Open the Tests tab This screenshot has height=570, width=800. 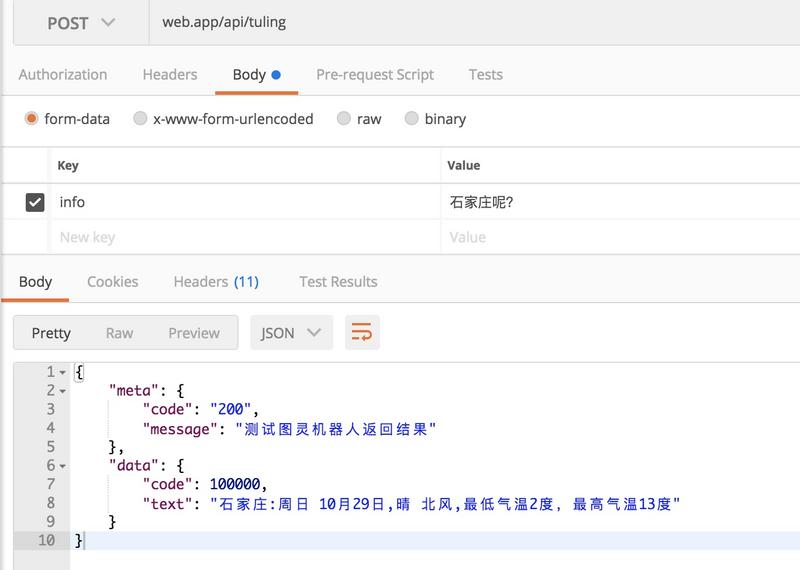click(x=486, y=75)
